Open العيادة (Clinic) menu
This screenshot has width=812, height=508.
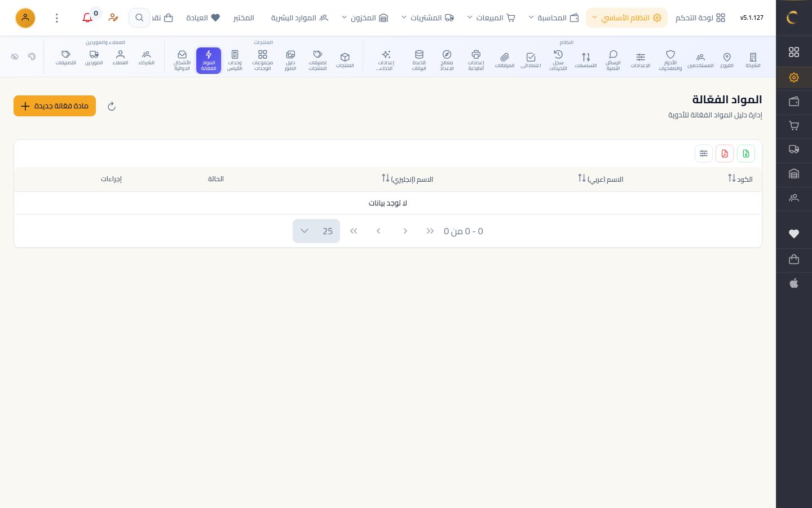pos(203,18)
